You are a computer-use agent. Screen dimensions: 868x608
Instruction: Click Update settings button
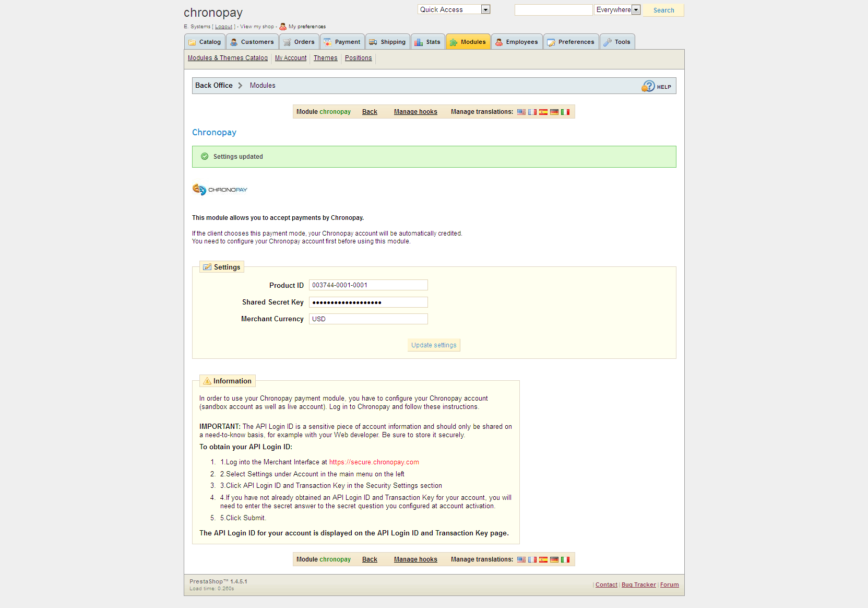pyautogui.click(x=434, y=345)
